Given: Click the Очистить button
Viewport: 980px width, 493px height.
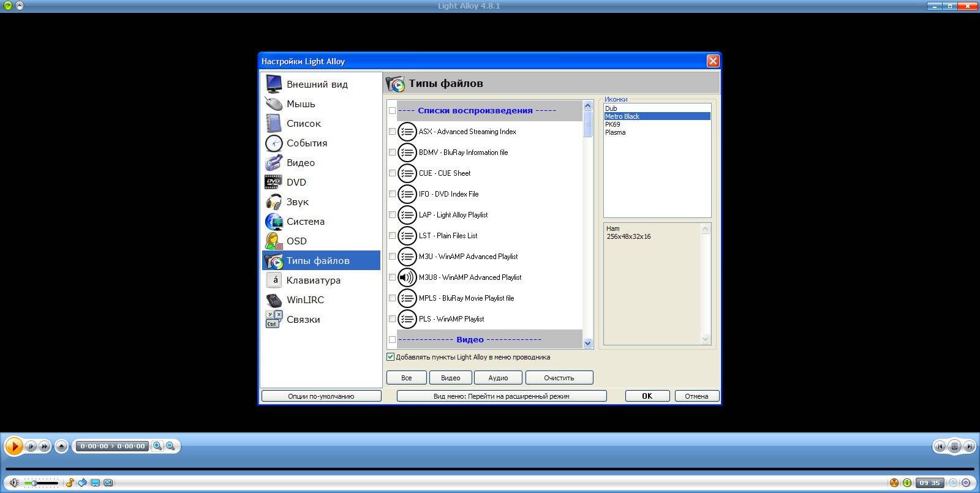Looking at the screenshot, I should point(559,378).
